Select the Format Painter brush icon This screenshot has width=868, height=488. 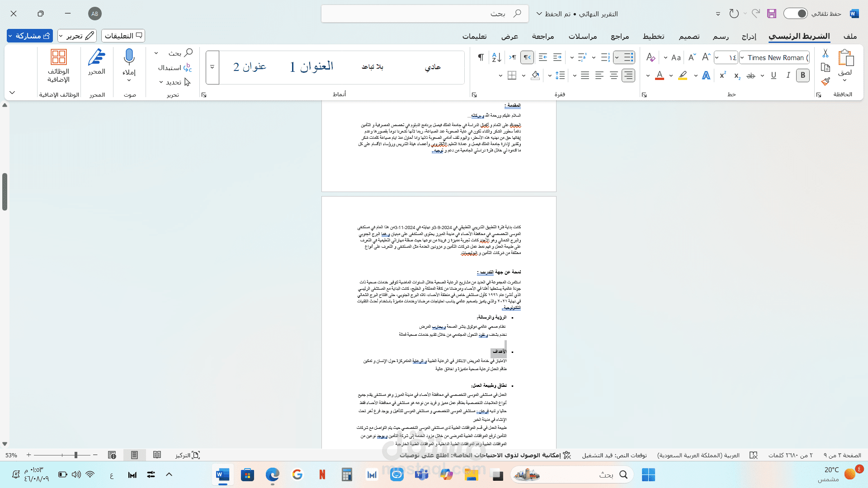click(826, 81)
